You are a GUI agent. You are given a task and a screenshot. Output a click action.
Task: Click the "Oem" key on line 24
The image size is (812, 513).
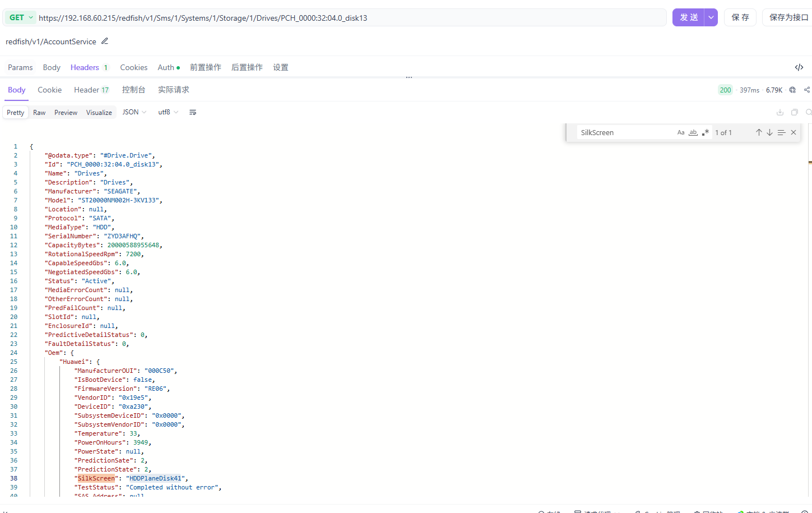[55, 353]
